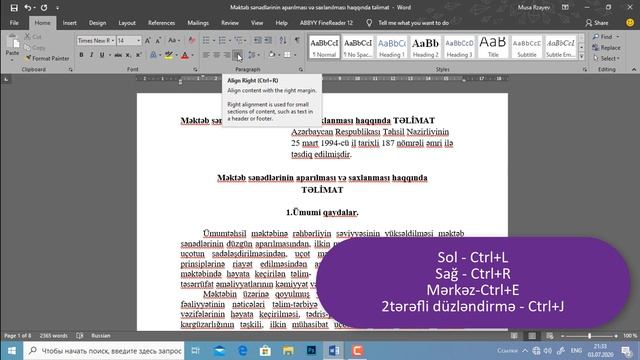Apply the Heading 1 style
Screen dimensions: 640x360
(x=392, y=47)
